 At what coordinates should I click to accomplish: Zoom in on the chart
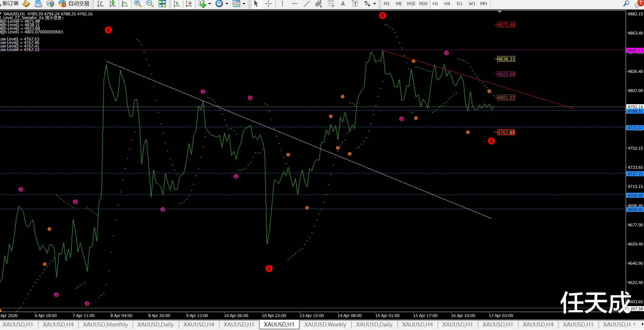click(x=137, y=4)
